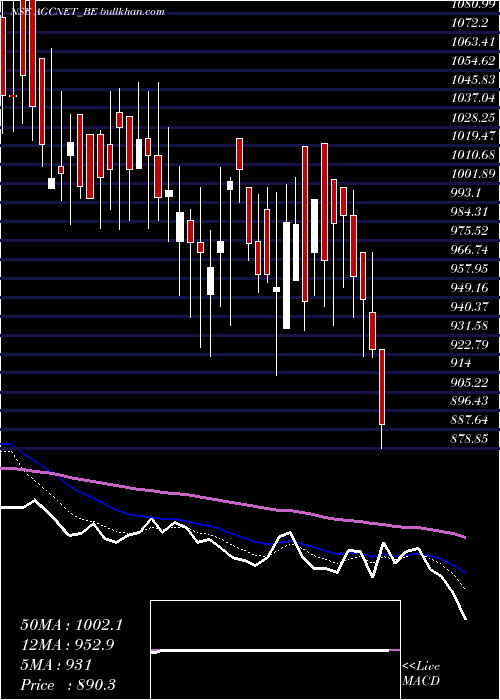Screen dimensions: 500x700
Task: Click the <<Live MACD label
Action: [x=421, y=673]
